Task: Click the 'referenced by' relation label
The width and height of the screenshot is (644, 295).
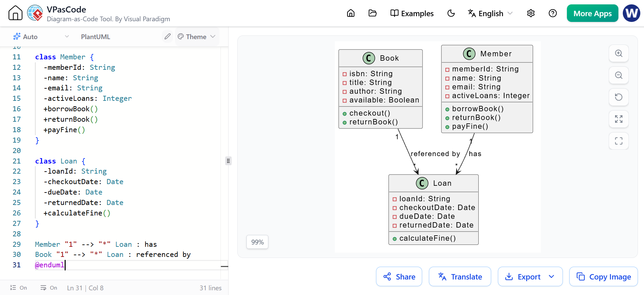Action: (435, 154)
